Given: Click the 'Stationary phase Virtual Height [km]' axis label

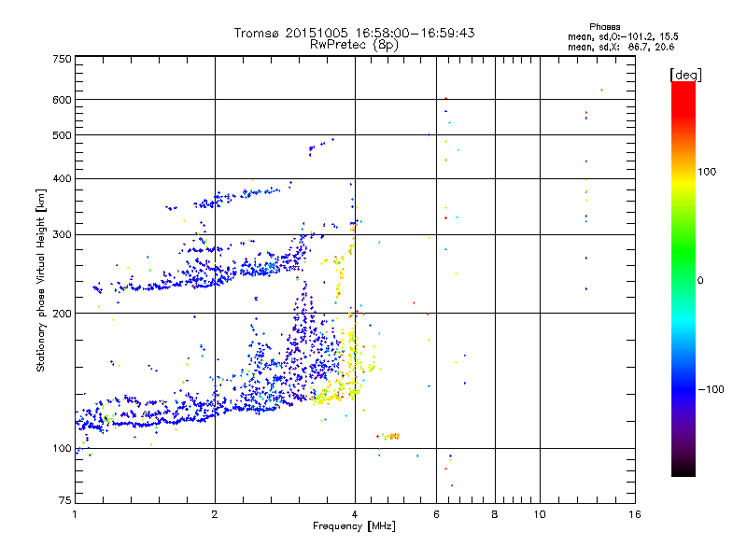Looking at the screenshot, I should (41, 281).
